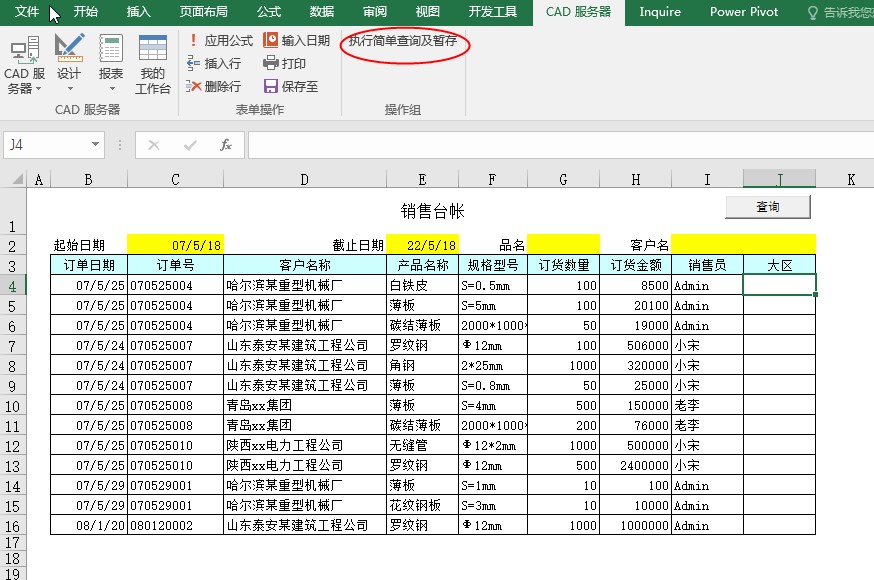The width and height of the screenshot is (874, 580).
Task: Select column header D
Action: point(304,179)
